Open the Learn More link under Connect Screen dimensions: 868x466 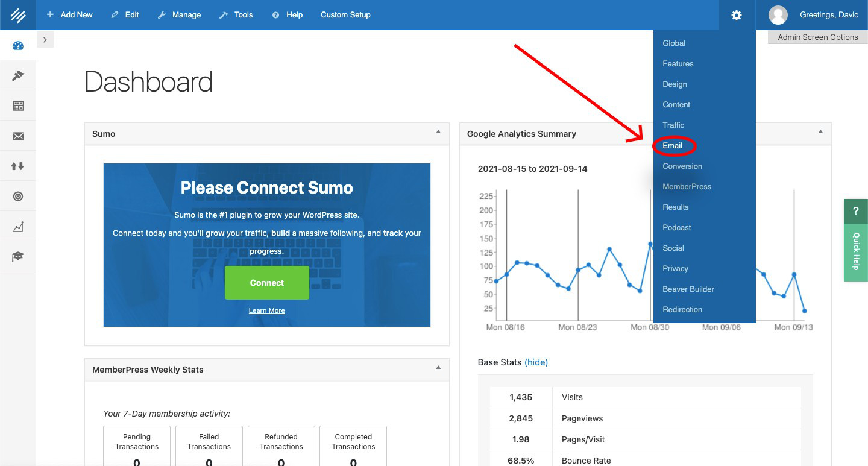(x=266, y=310)
